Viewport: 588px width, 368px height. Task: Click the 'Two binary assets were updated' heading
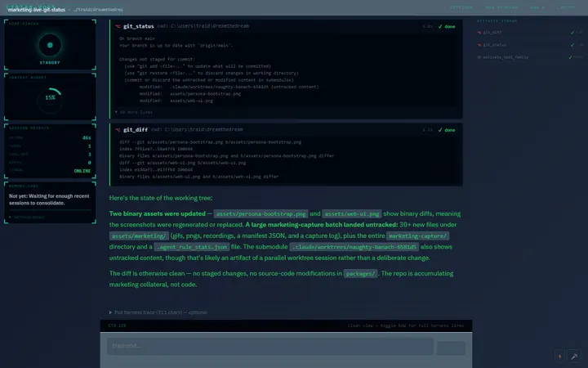(157, 213)
